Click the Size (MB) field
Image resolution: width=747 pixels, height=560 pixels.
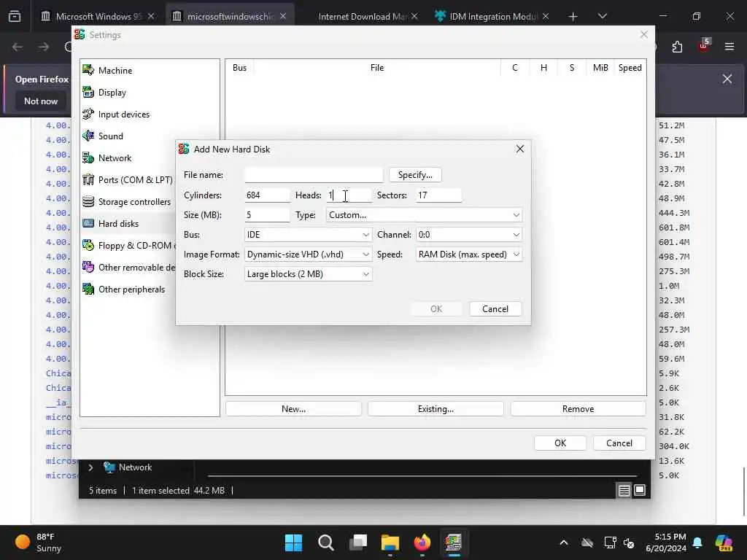pyautogui.click(x=267, y=215)
